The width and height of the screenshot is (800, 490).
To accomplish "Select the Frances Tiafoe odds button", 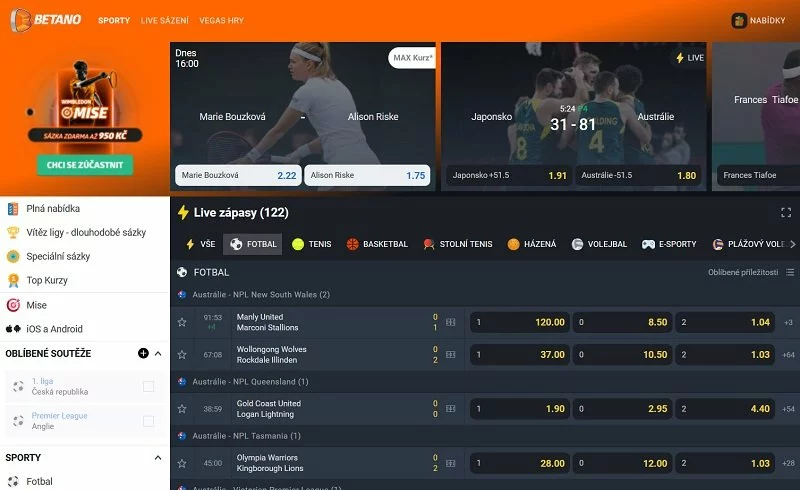I will point(758,175).
